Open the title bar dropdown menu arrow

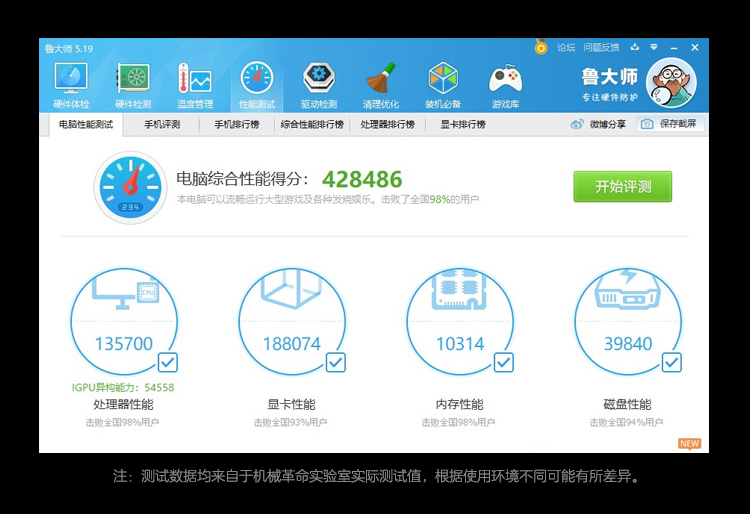tap(654, 47)
